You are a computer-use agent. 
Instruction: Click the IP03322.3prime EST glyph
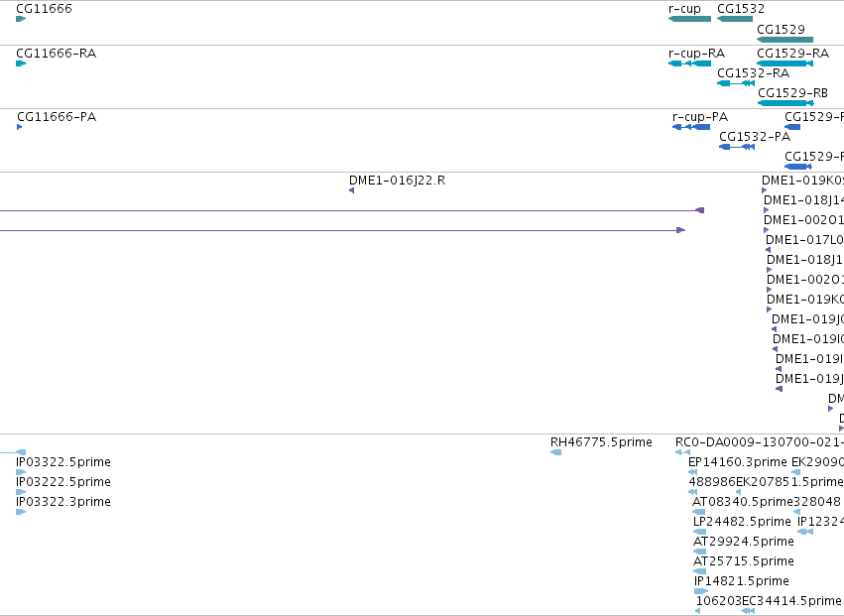click(21, 512)
